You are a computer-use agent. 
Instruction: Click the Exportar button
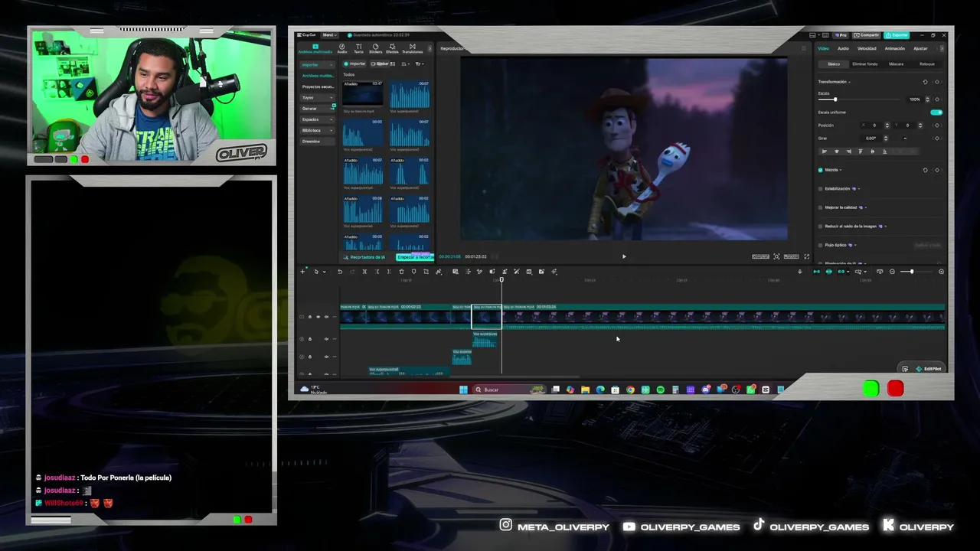pos(897,35)
